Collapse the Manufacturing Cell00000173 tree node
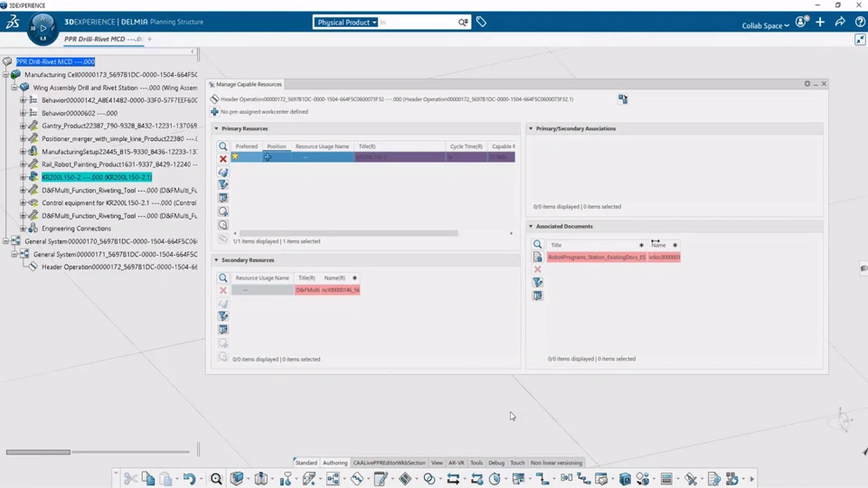 (5, 75)
